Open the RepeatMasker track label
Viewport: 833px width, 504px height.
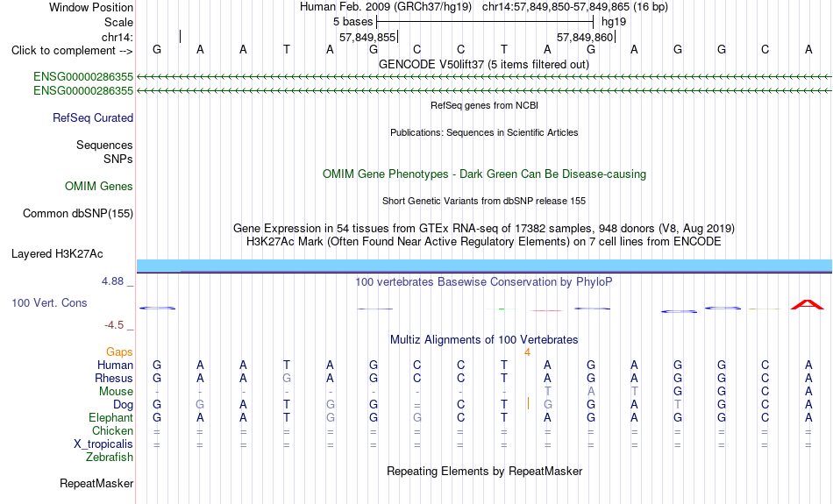[96, 483]
